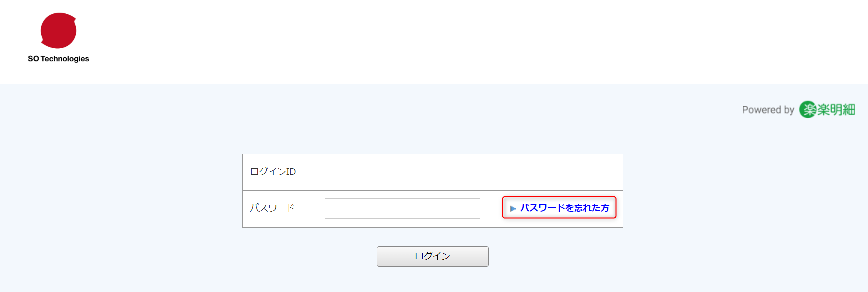The width and height of the screenshot is (868, 292).
Task: Click the white header area beside the logo
Action: click(448, 40)
